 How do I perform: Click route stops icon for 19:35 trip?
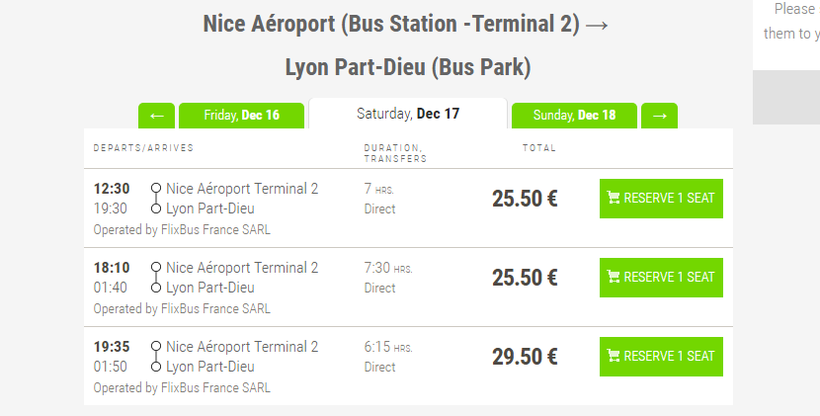coord(155,356)
